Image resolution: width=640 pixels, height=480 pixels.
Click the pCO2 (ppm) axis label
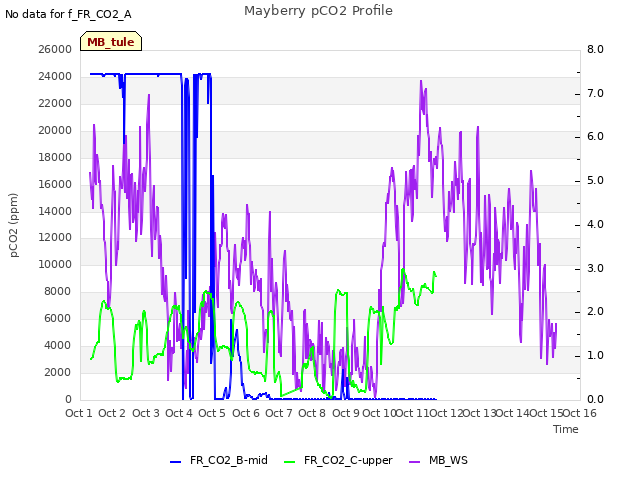point(14,225)
